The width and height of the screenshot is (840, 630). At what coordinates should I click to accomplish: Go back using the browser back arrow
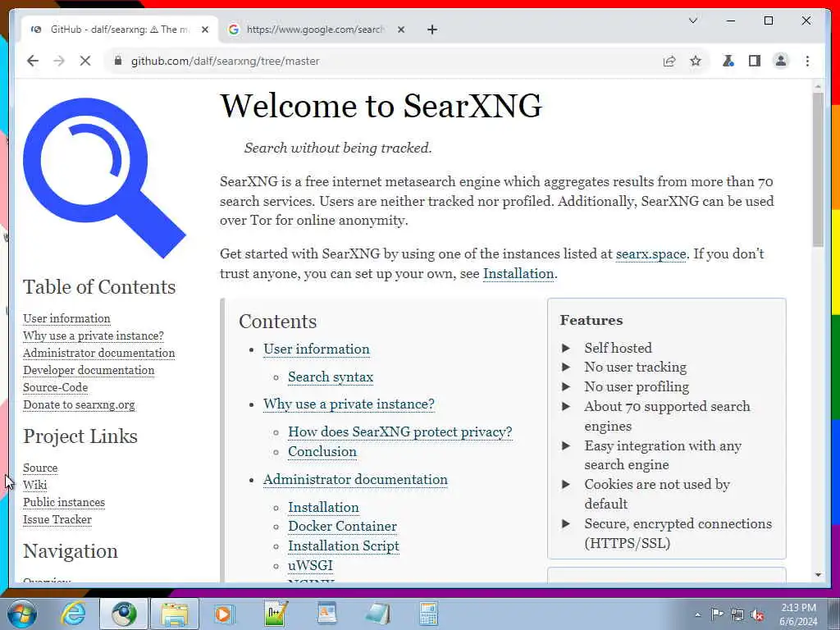pyautogui.click(x=33, y=61)
